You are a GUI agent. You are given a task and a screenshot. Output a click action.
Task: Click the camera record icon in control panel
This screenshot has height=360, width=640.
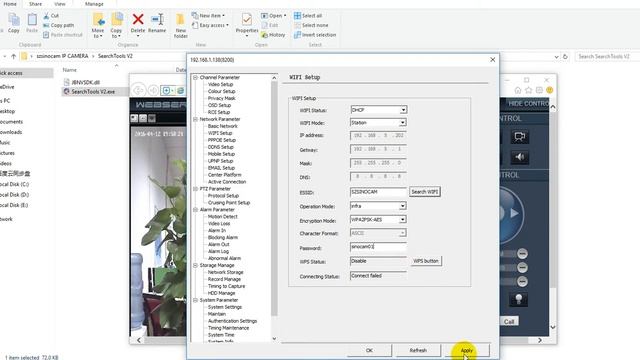point(520,137)
